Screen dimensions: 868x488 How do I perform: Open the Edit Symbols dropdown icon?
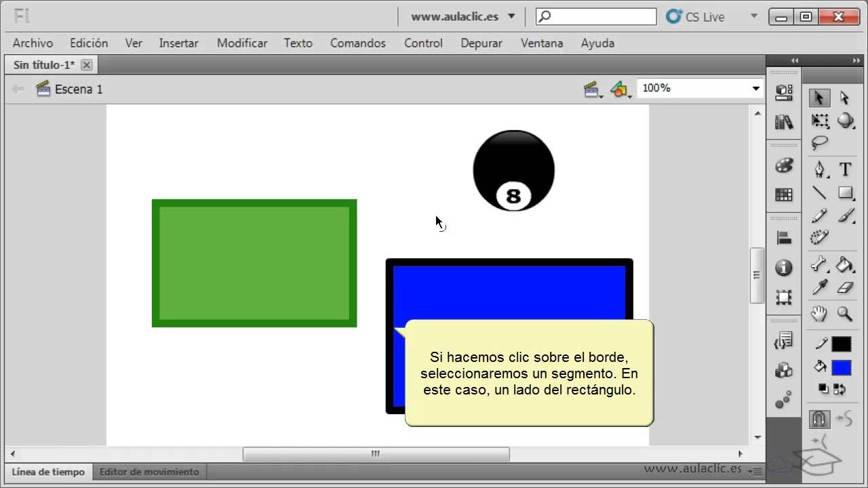pyautogui.click(x=620, y=89)
